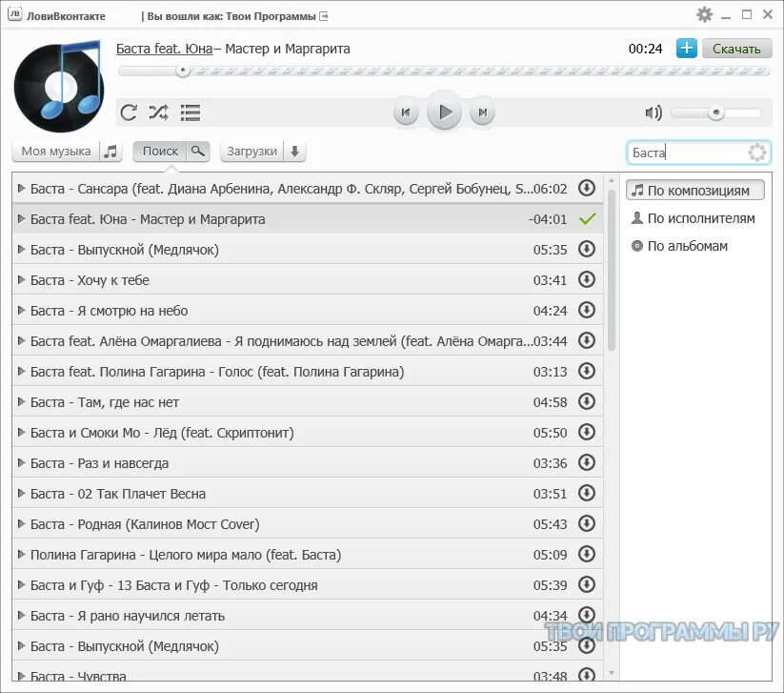Select row Баста - 02 Так Плачет Весна
This screenshot has width=784, height=693.
pos(308,494)
